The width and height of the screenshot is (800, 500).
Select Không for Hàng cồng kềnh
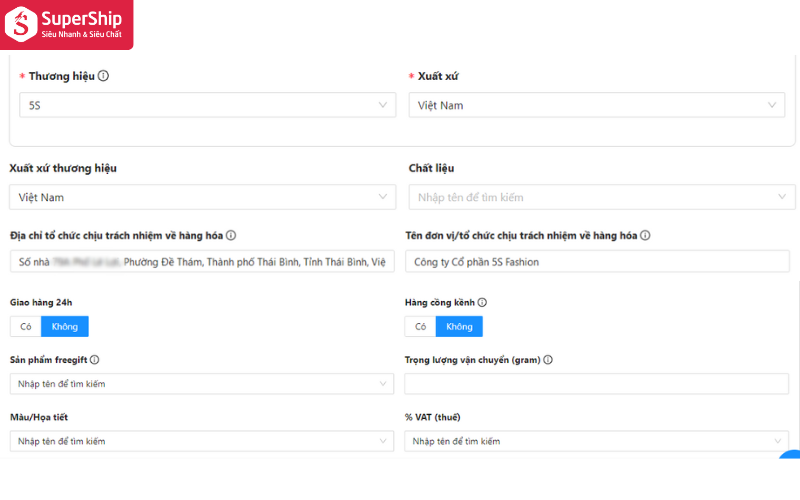pos(459,326)
